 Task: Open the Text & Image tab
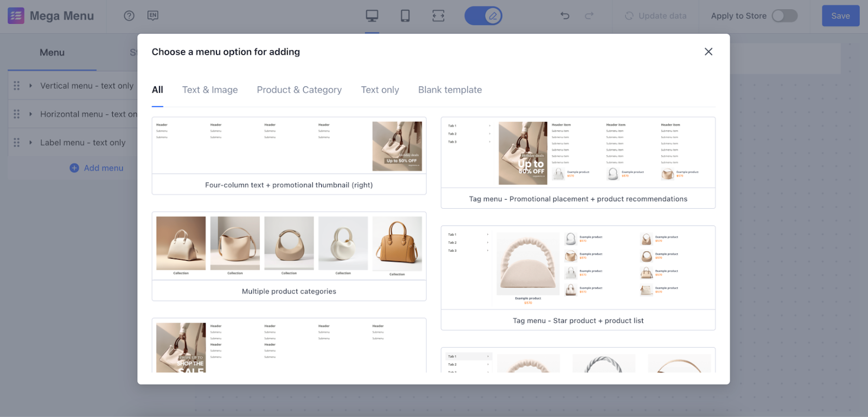tap(210, 90)
